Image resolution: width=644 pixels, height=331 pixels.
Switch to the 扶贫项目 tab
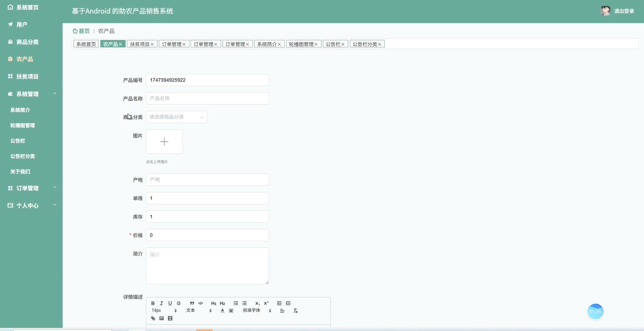click(140, 44)
